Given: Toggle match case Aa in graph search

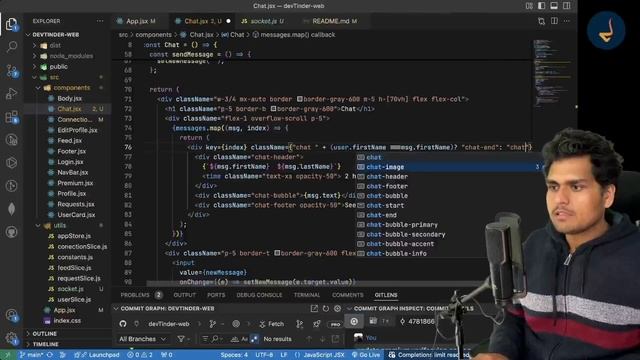Looking at the screenshot, I should click(x=244, y=339).
